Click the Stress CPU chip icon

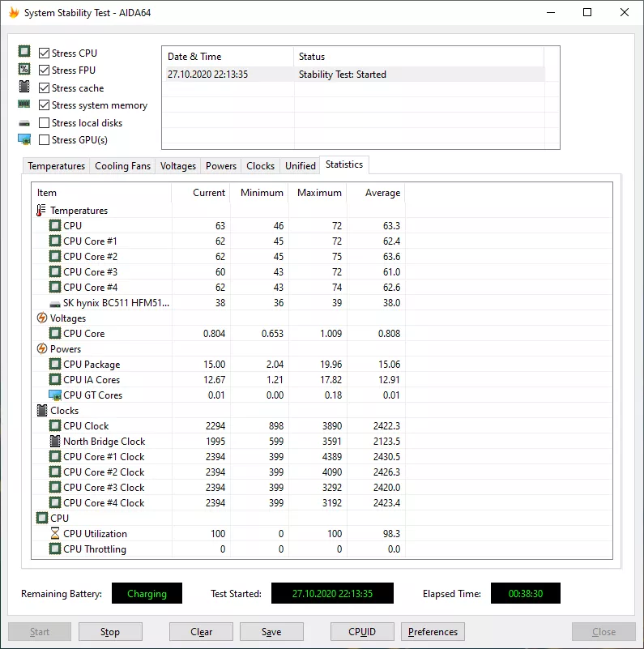24,51
